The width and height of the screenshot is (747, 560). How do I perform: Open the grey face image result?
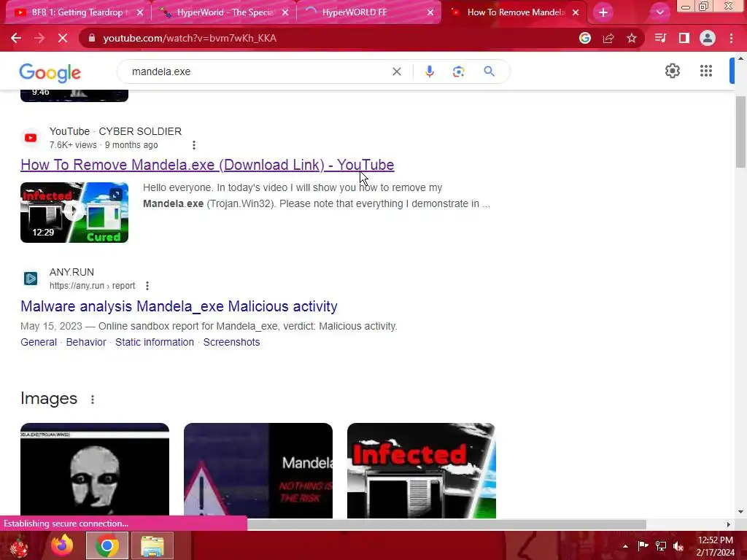(95, 470)
